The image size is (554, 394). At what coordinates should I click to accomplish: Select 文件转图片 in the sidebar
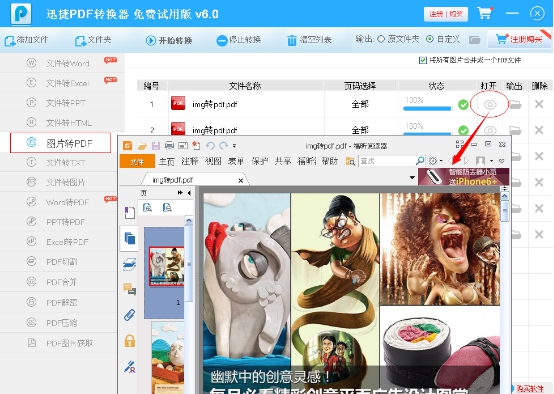tap(59, 182)
